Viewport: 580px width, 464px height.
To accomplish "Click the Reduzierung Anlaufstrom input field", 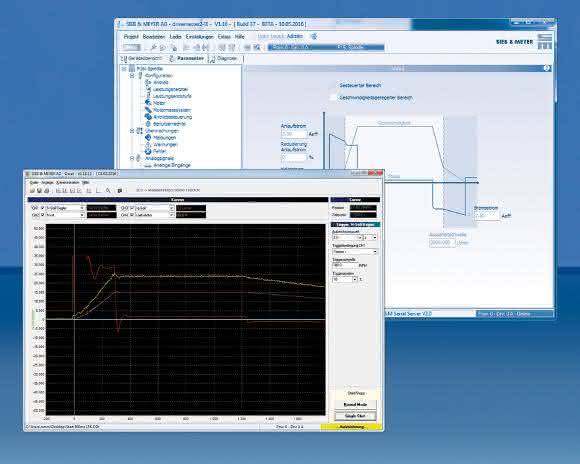I will [x=294, y=157].
